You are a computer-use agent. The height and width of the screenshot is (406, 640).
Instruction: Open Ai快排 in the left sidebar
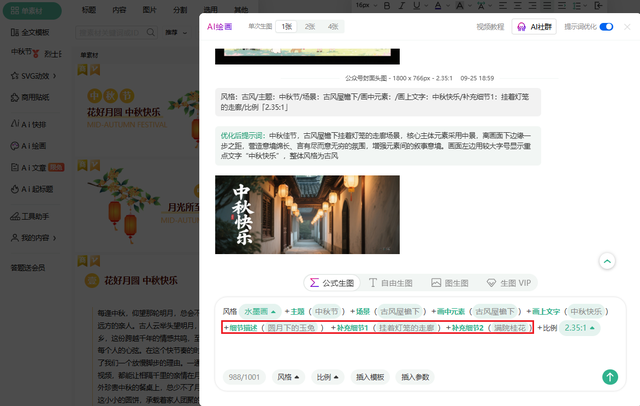click(x=29, y=124)
